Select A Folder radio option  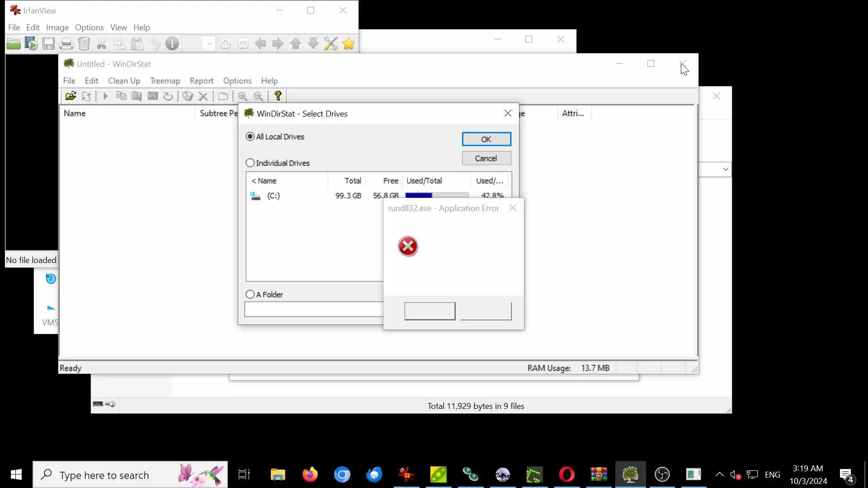pos(250,294)
